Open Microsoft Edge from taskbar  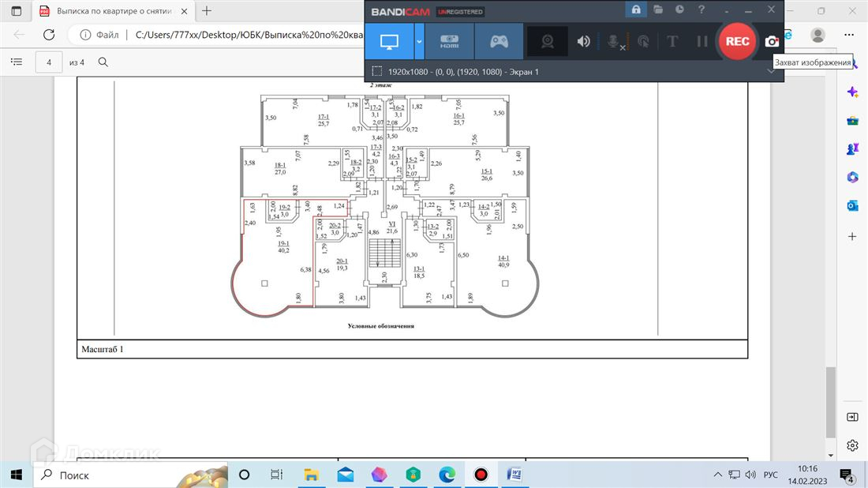[x=447, y=475]
